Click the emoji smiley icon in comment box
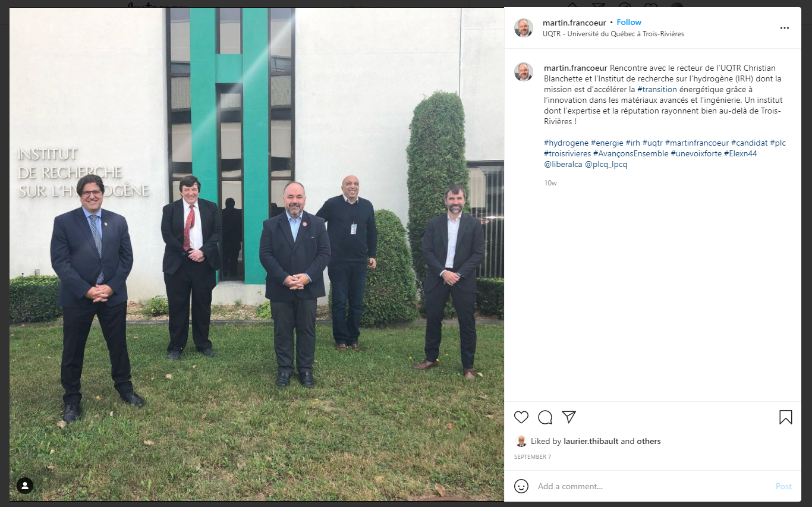This screenshot has width=812, height=507. coord(521,486)
